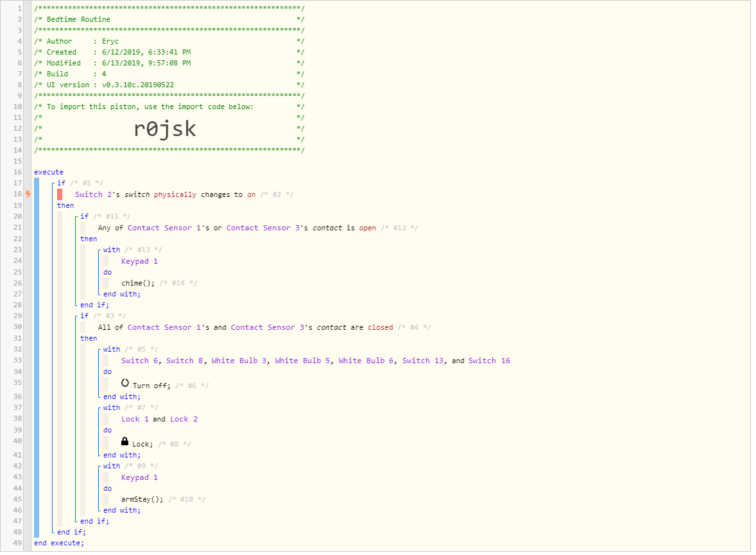The image size is (756, 555).
Task: Select the import code r0jsk
Action: pyautogui.click(x=165, y=129)
